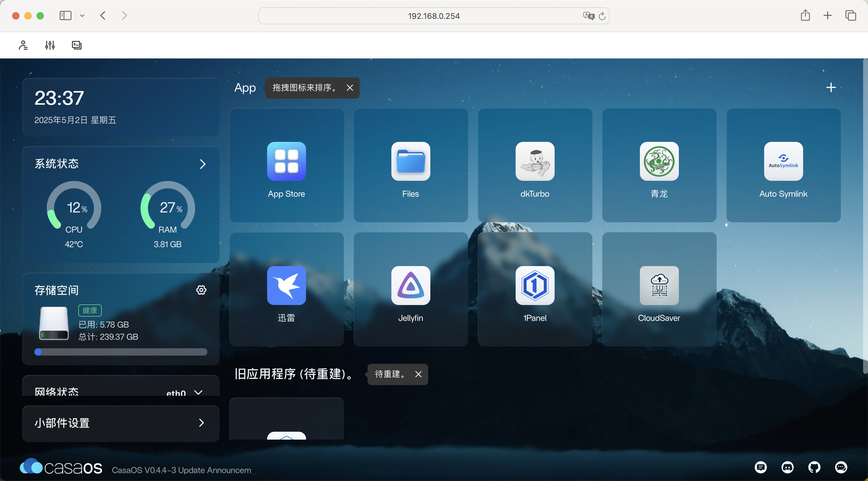Open the Discord icon in footer
This screenshot has width=868, height=481.
coord(787,467)
